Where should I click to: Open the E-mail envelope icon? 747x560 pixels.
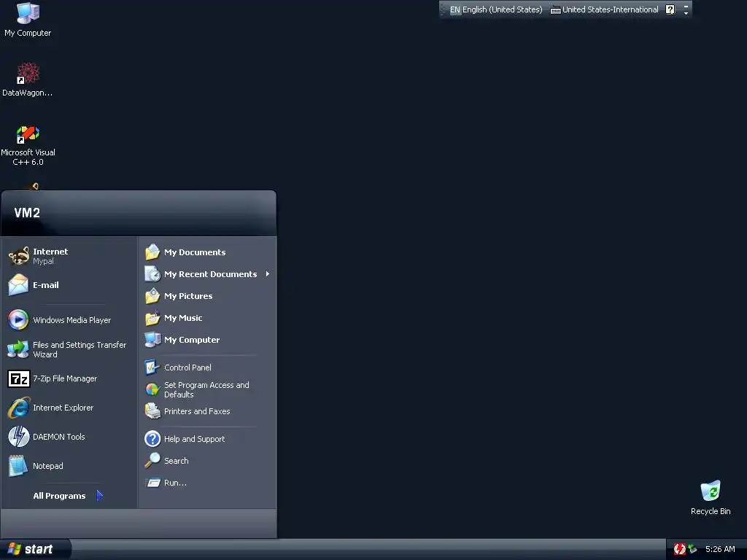tap(18, 285)
